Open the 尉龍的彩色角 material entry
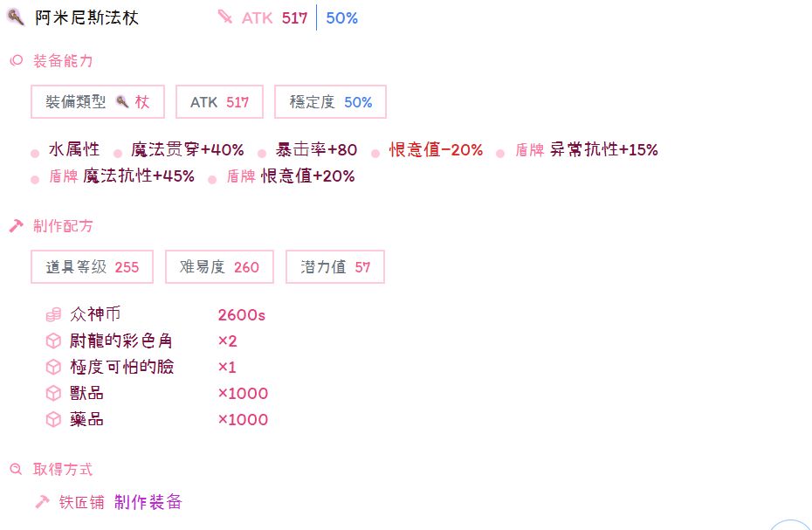 click(x=120, y=341)
